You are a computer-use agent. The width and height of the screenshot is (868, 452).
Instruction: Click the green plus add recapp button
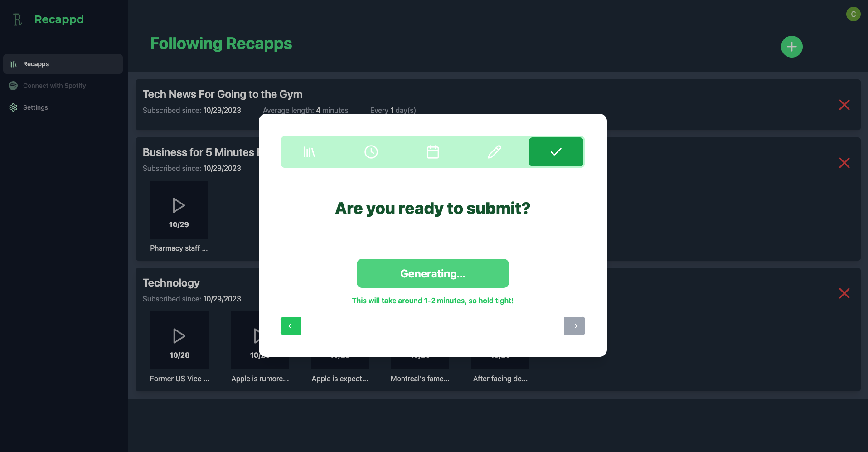click(x=792, y=47)
